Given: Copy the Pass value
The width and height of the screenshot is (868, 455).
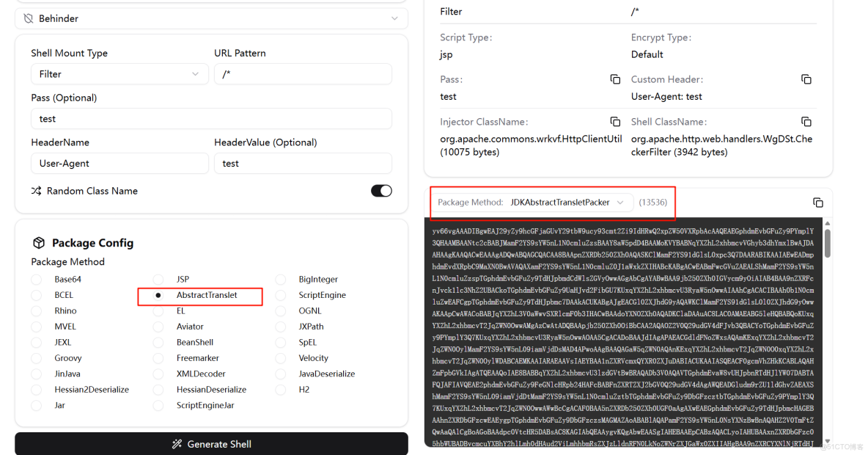Looking at the screenshot, I should pos(615,79).
